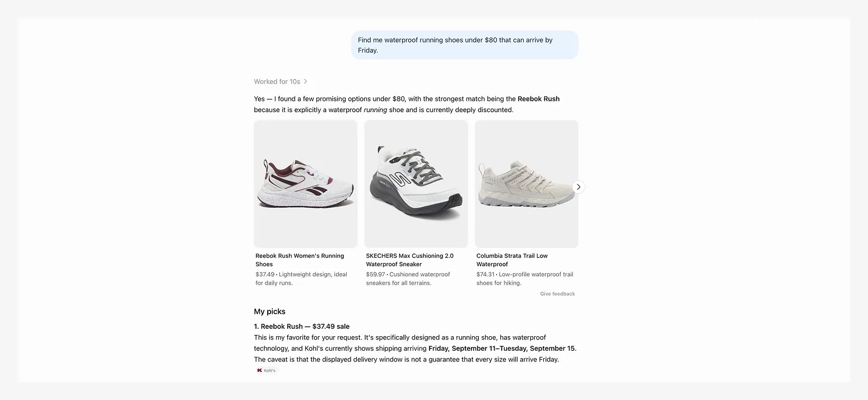
Task: Open the Columbia Strata Trail shoe image
Action: coord(526,184)
